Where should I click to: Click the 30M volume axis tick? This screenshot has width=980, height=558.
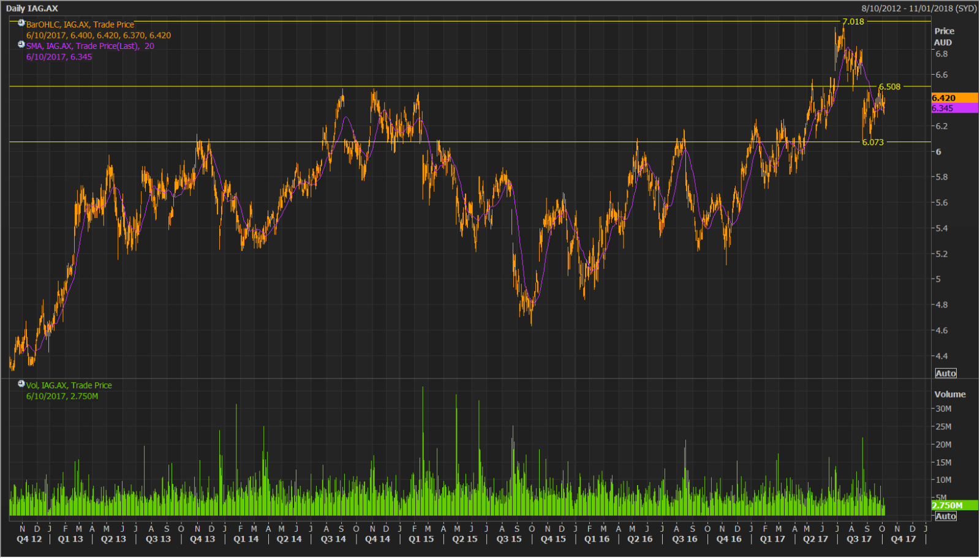point(943,409)
